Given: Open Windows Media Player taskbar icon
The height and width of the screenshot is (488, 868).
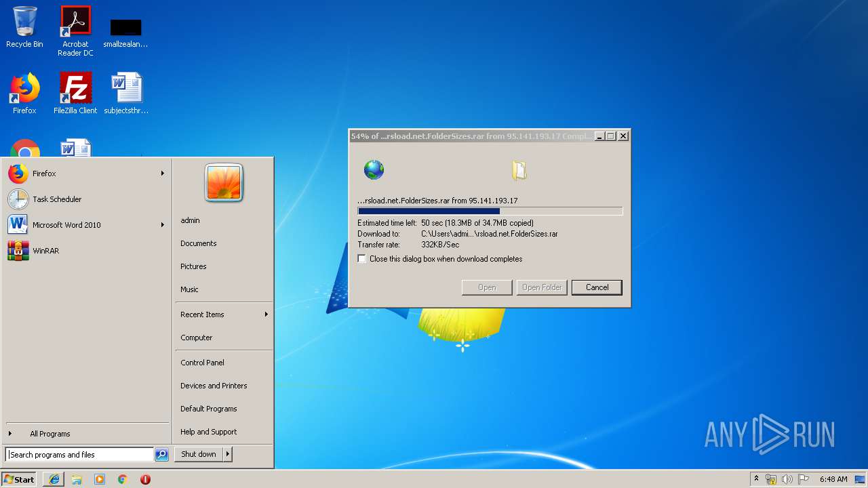Looking at the screenshot, I should (100, 479).
